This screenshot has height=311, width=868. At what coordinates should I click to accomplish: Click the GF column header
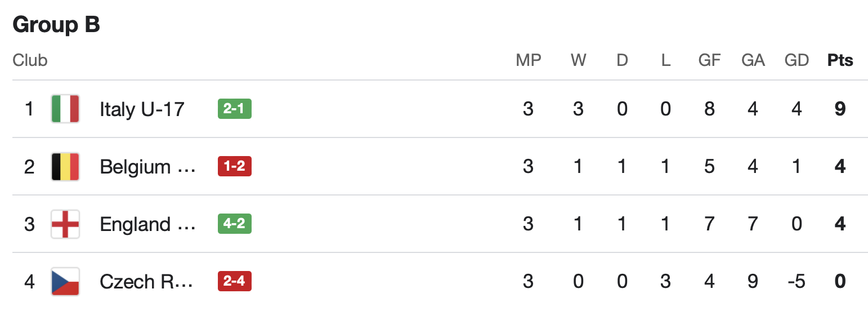point(709,60)
